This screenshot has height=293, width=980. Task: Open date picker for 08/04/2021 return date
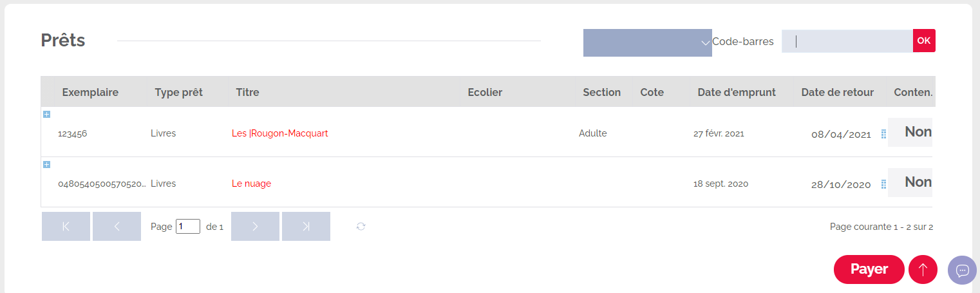click(x=883, y=134)
